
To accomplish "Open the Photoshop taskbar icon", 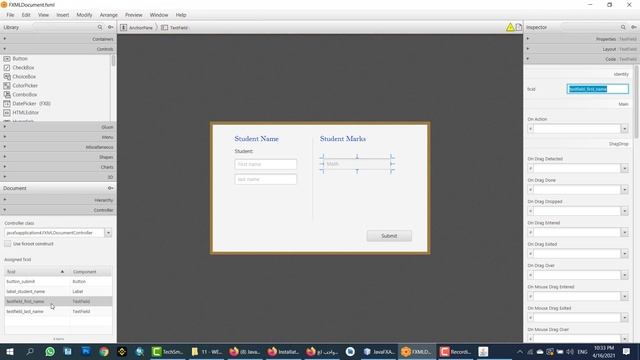I will point(86,351).
